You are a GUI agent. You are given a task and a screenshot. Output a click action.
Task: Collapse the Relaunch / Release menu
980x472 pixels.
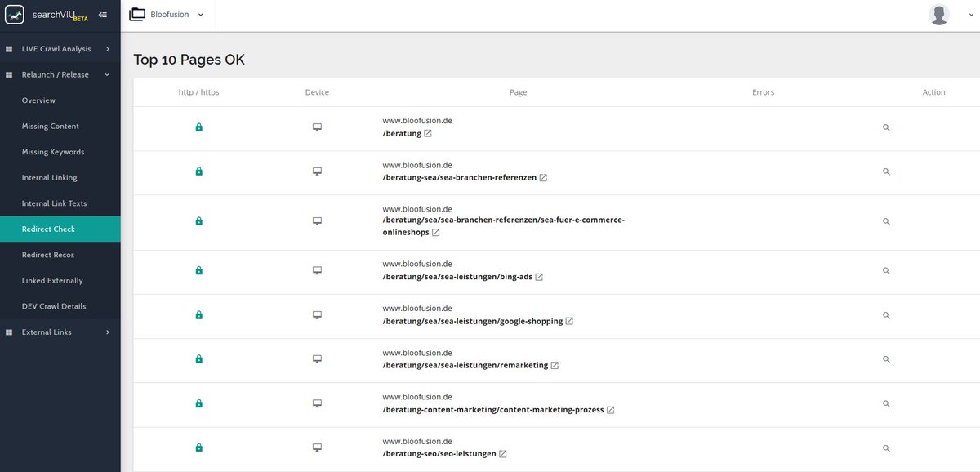(x=60, y=74)
